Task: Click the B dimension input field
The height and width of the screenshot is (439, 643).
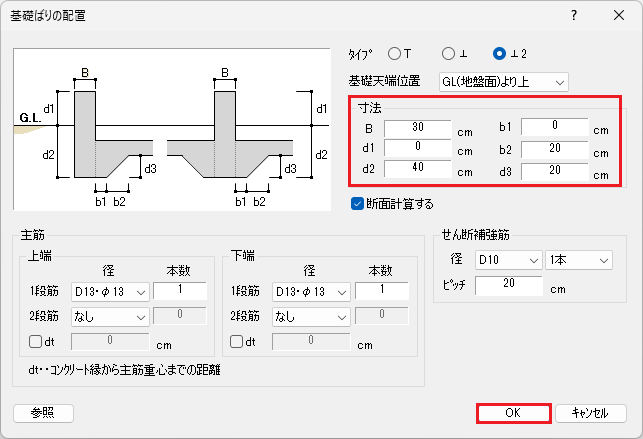Action: pyautogui.click(x=418, y=128)
